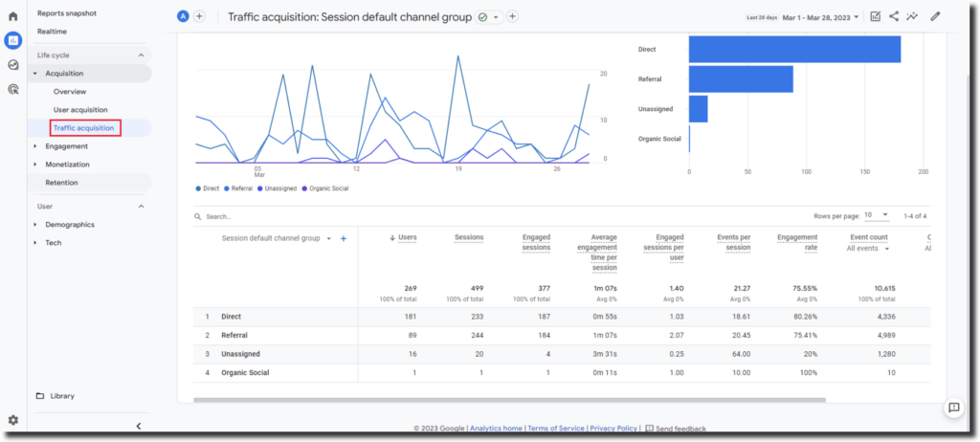Select the Referral row in the table
980x442 pixels.
click(x=562, y=336)
